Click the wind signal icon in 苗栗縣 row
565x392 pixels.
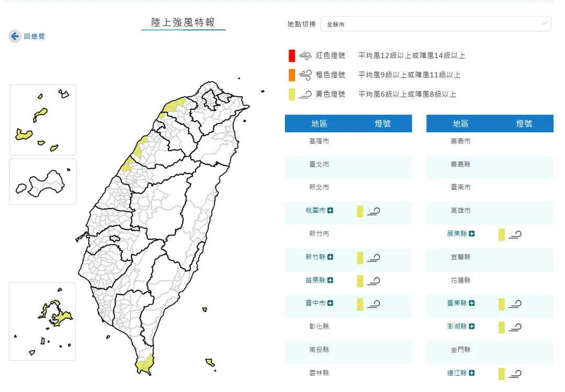374,281
